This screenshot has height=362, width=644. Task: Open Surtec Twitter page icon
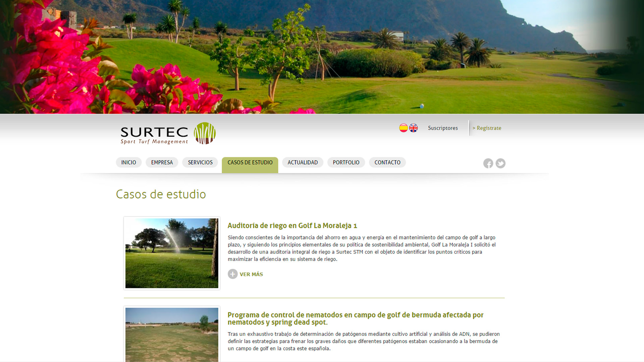coord(500,163)
